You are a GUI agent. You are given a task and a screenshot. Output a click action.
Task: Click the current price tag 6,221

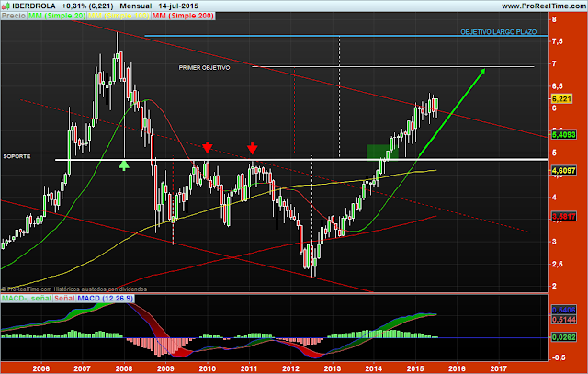click(x=561, y=99)
